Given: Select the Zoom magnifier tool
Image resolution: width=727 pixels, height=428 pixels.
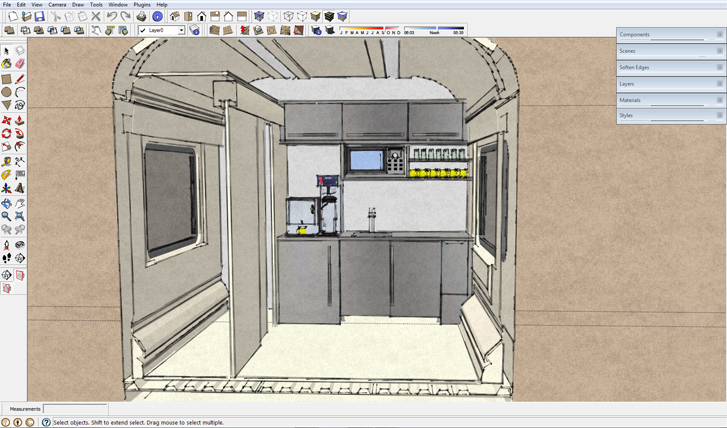Looking at the screenshot, I should pos(6,216).
